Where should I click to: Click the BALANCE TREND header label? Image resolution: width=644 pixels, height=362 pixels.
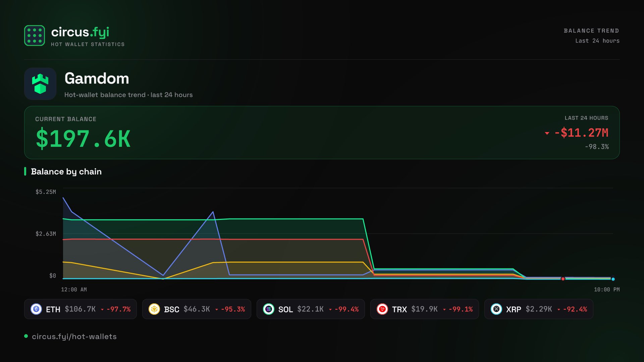tap(591, 31)
